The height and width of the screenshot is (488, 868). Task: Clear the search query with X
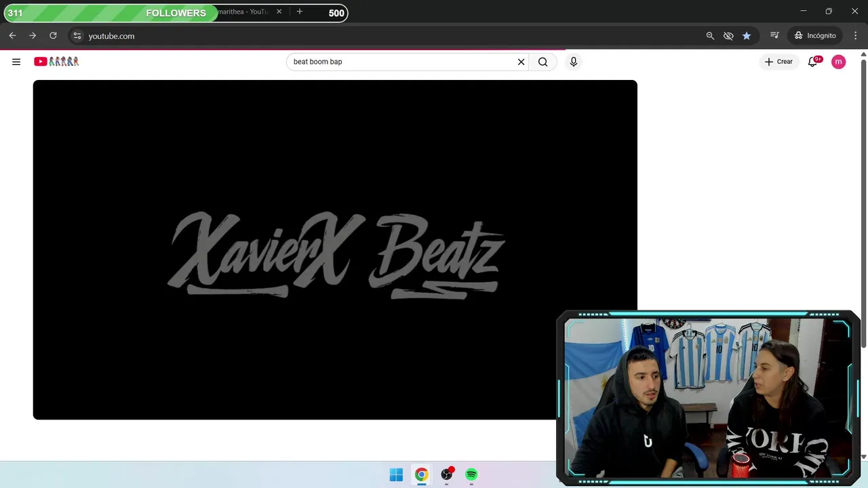point(521,62)
